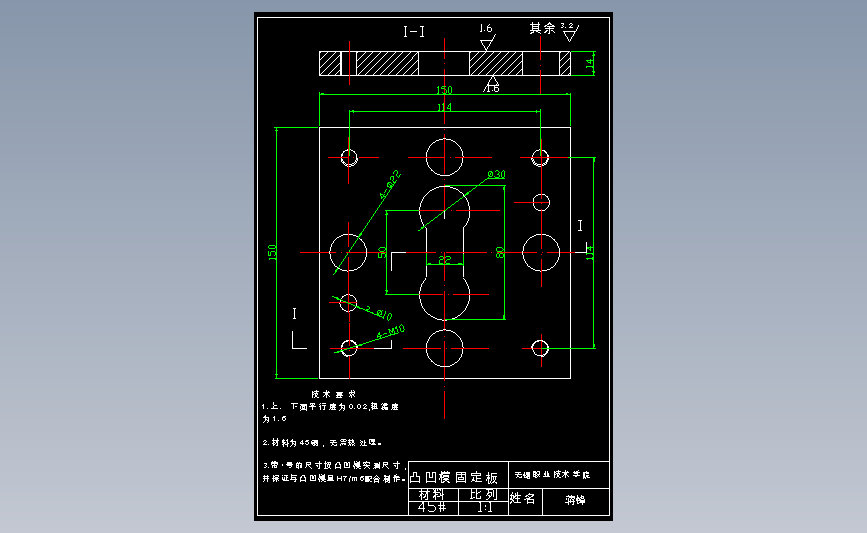
Task: Click the "比列" title block cell
Action: (x=483, y=494)
